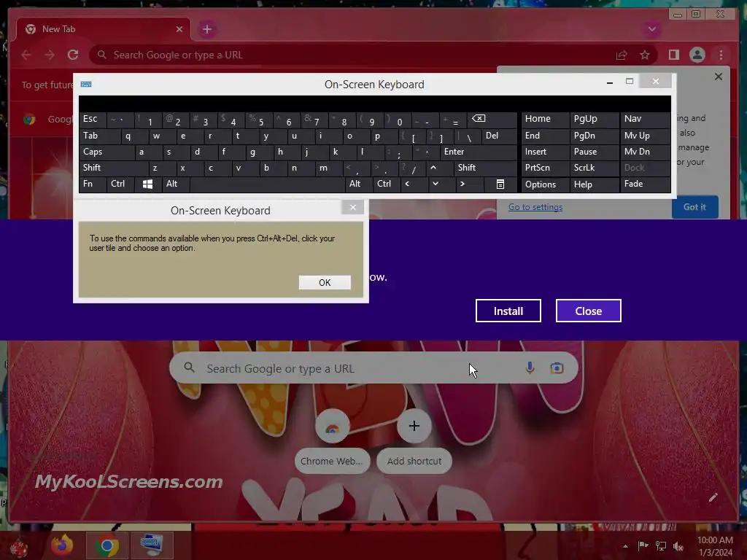
Task: Click the Chrome forward arrow
Action: (x=50, y=55)
